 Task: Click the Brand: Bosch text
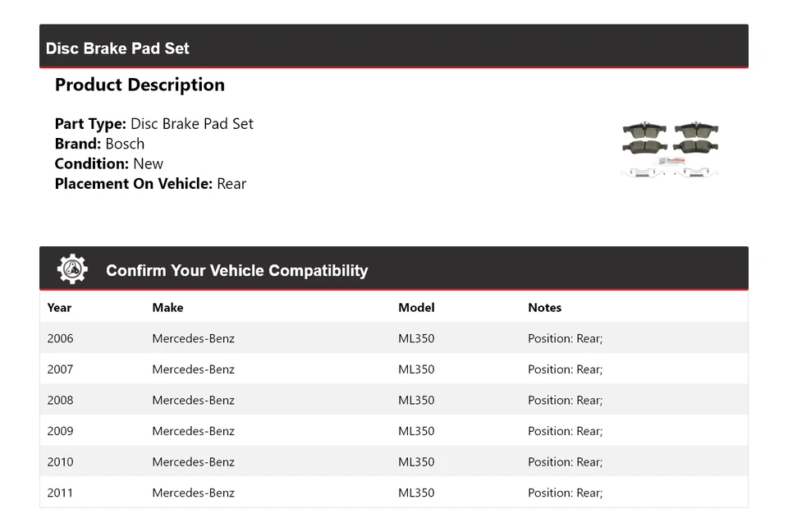click(x=99, y=144)
